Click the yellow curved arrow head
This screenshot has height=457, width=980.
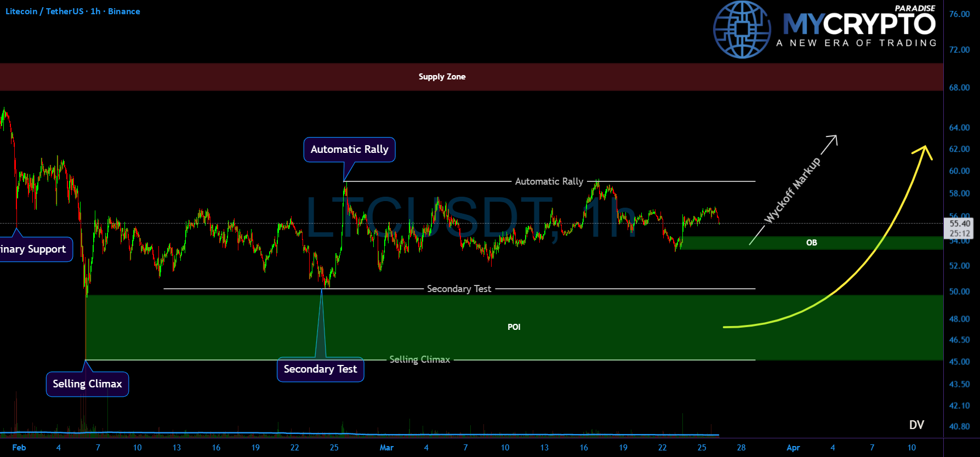click(x=924, y=151)
